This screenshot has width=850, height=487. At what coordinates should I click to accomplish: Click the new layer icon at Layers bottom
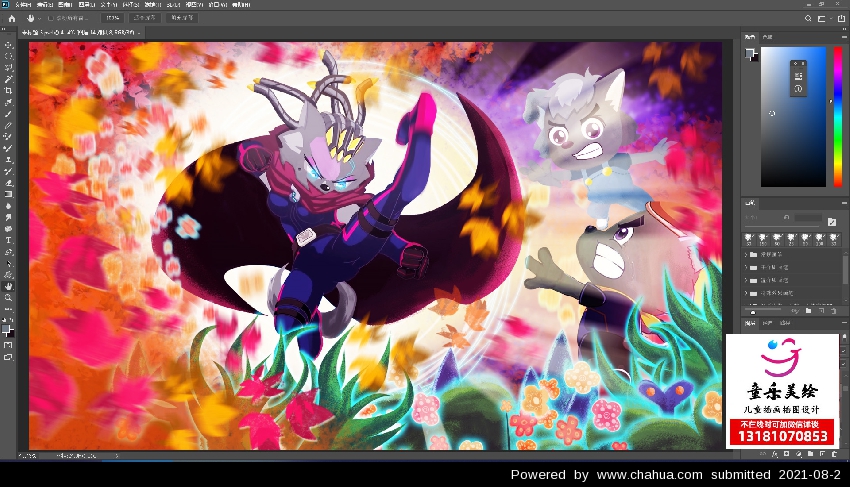point(822,454)
